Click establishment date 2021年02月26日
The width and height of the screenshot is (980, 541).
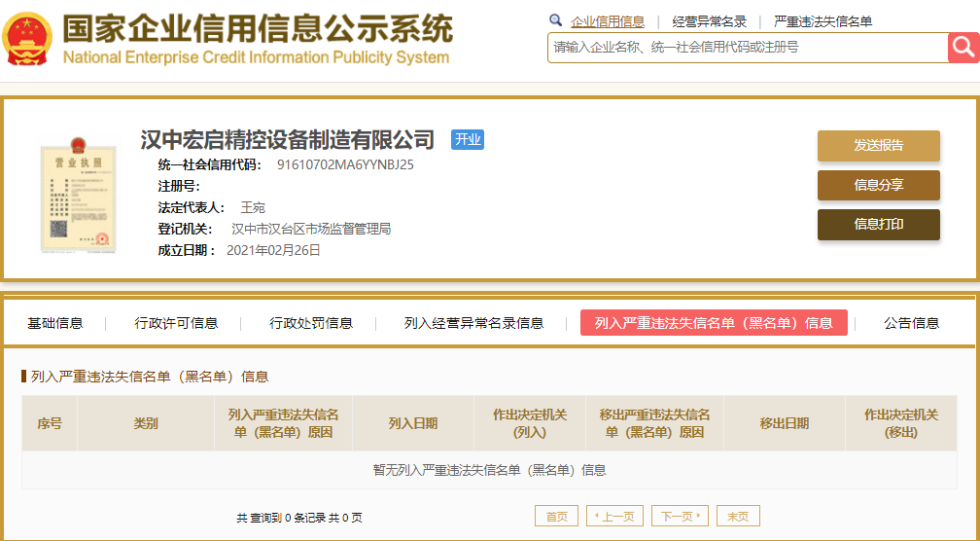274,251
